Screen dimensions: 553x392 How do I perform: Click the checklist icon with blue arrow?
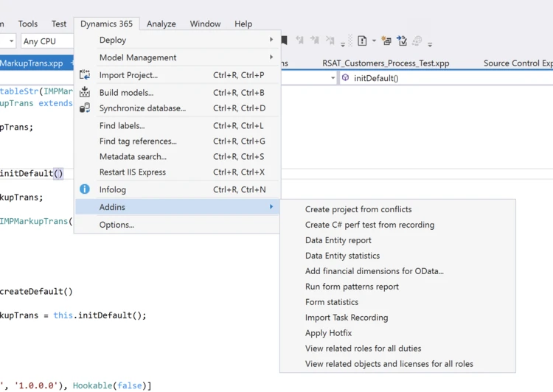point(401,41)
